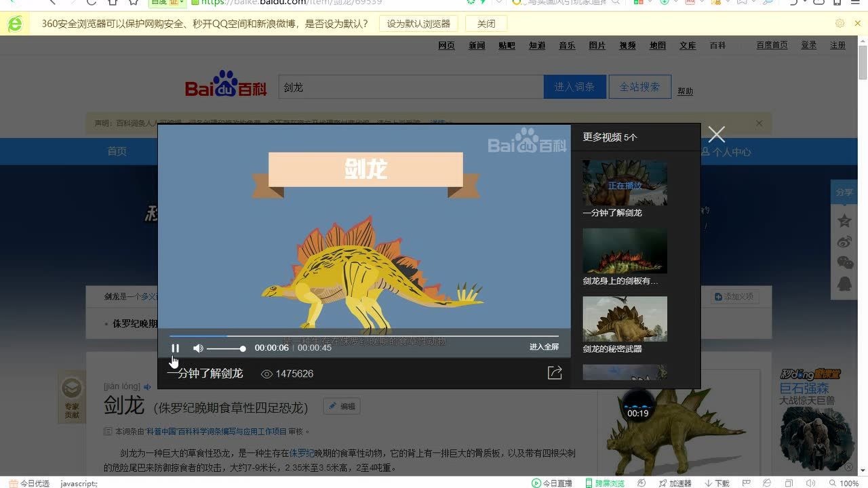Click the star favorite icon in right sidebar
The image size is (868, 488).
844,220
